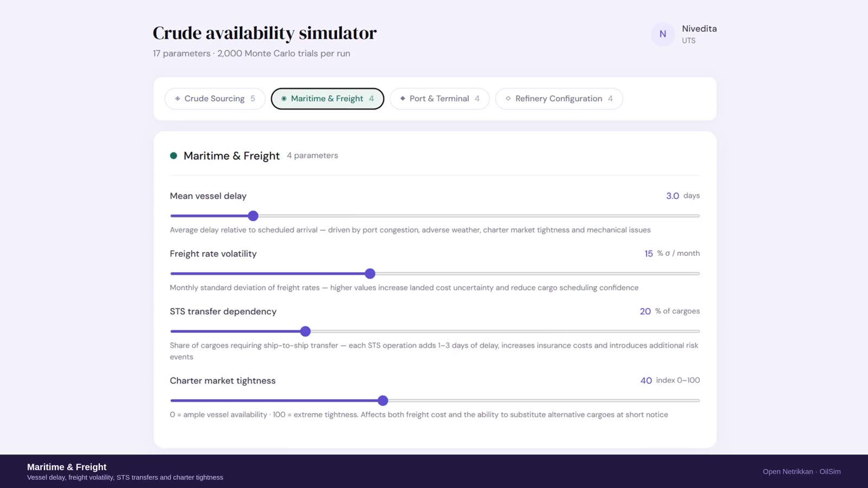Click the Charter market tightness slider handle
This screenshot has width=868, height=488.
383,401
